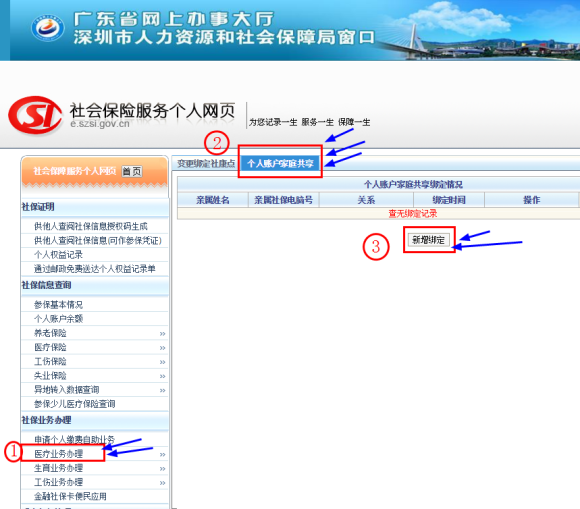This screenshot has width=580, height=509.
Task: Select the 失业保险 menu item
Action: 50,375
